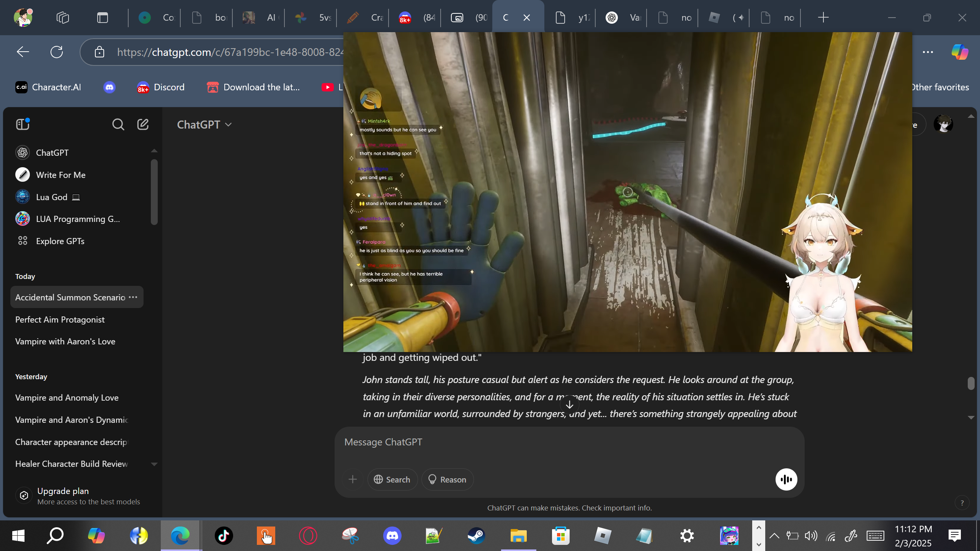This screenshot has height=551, width=980.
Task: Click the conversation scrollbar thumb
Action: point(971,383)
